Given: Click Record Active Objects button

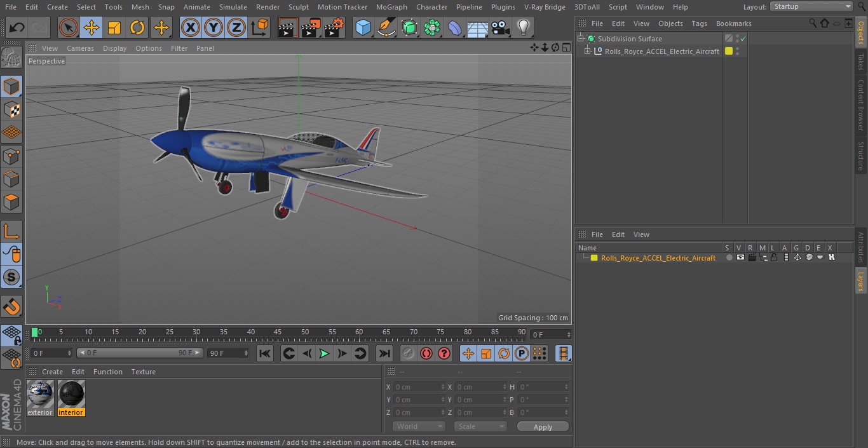Looking at the screenshot, I should click(x=409, y=353).
